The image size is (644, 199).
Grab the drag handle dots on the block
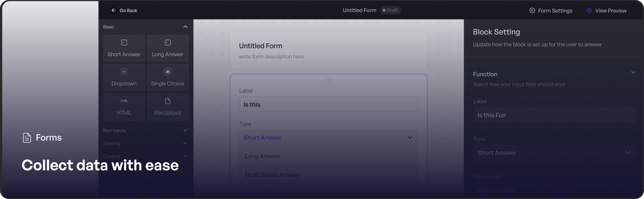click(329, 80)
